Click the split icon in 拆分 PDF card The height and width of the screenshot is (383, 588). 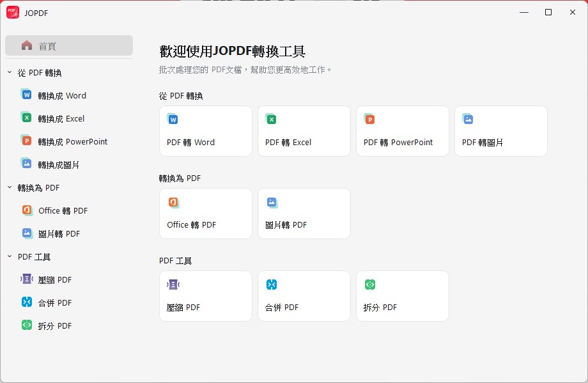(370, 285)
